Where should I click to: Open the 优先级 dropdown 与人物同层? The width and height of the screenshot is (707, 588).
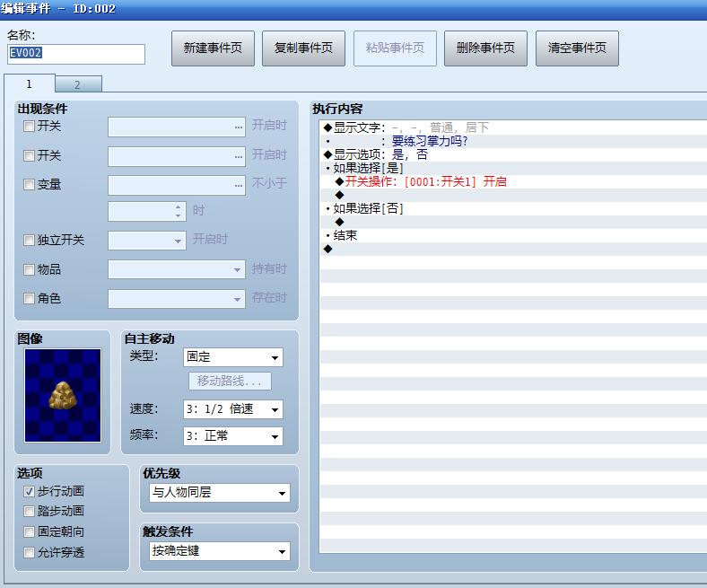tap(220, 493)
